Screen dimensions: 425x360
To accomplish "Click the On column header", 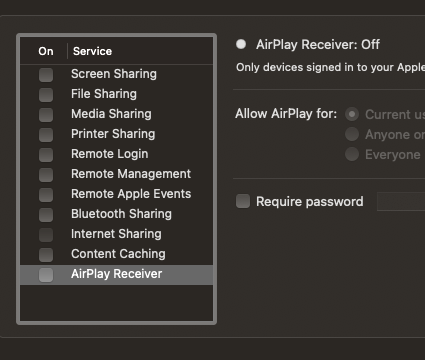I will tap(46, 51).
